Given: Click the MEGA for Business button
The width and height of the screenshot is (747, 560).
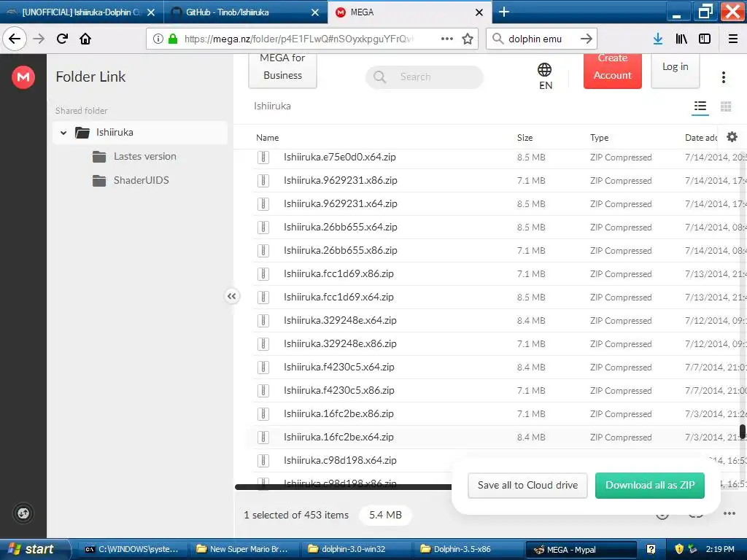Looking at the screenshot, I should 282,71.
